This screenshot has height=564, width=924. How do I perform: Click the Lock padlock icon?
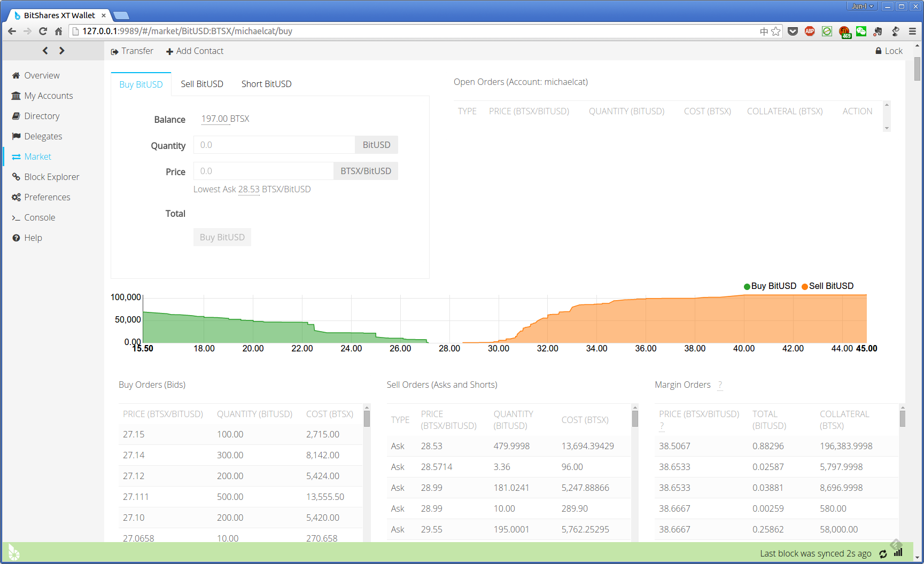tap(878, 51)
